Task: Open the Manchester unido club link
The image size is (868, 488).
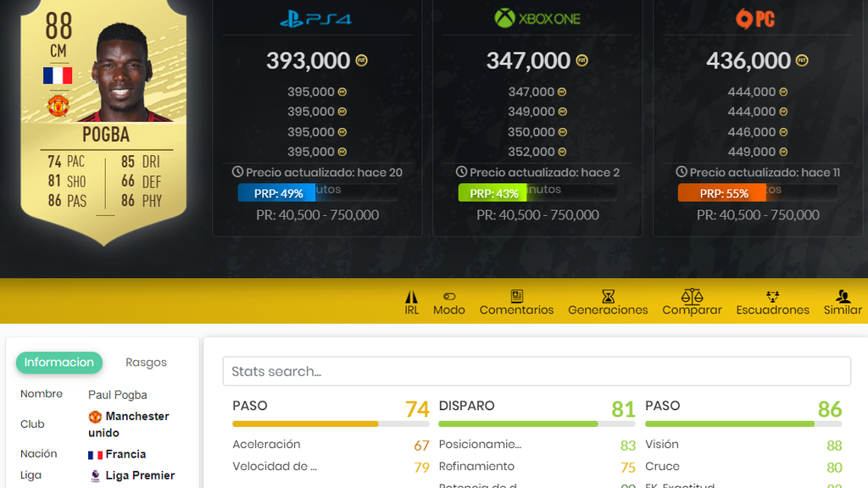Action: coord(129,424)
